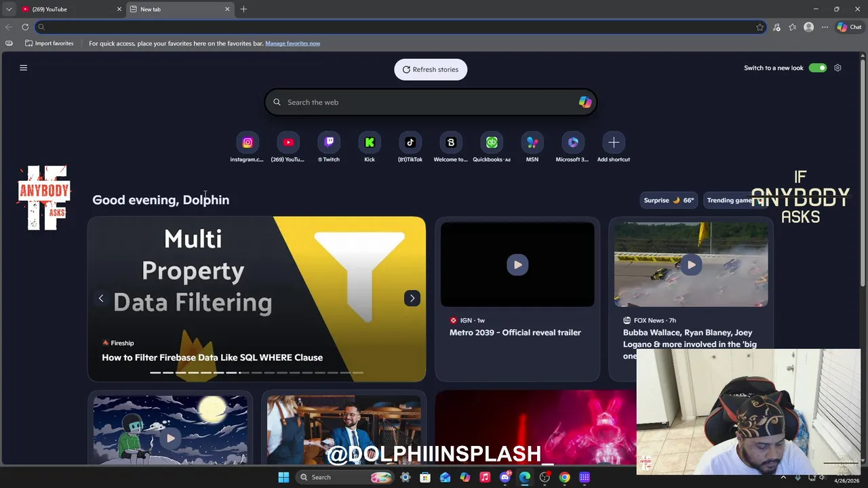Go to next carousel story
The image size is (868, 488).
(412, 298)
